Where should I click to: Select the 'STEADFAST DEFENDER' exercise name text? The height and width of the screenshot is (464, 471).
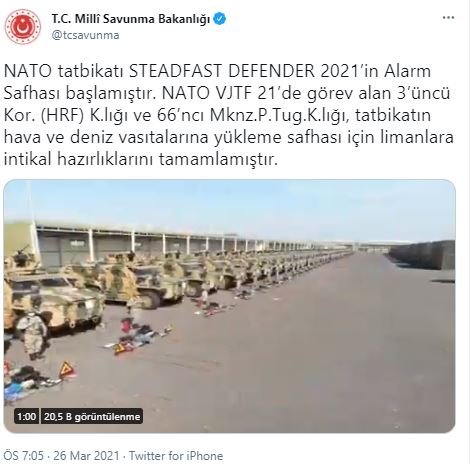(222, 71)
